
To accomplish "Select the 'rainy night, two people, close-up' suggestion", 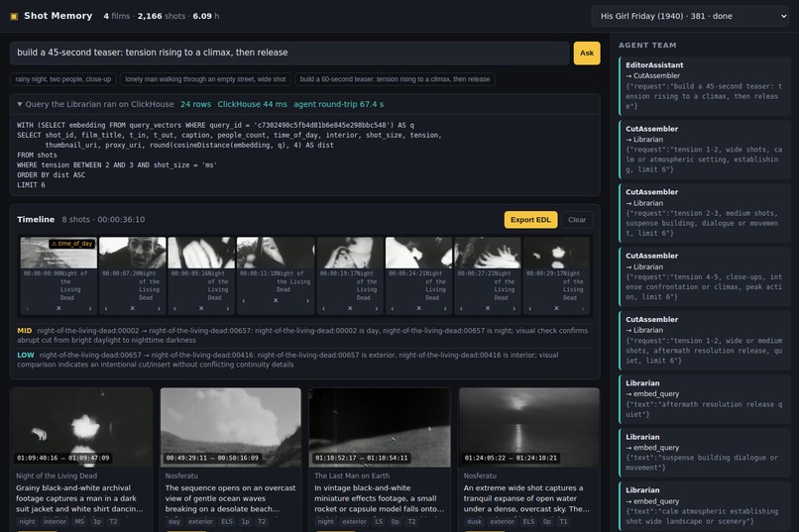I will click(63, 79).
